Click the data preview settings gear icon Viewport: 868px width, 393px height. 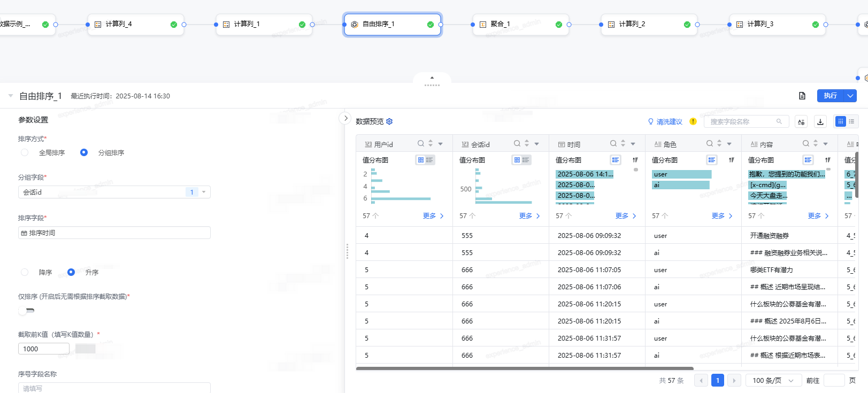pos(389,121)
